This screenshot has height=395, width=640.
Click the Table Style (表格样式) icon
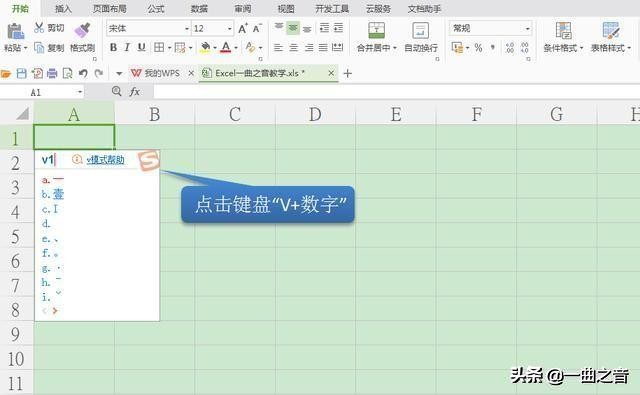click(611, 31)
